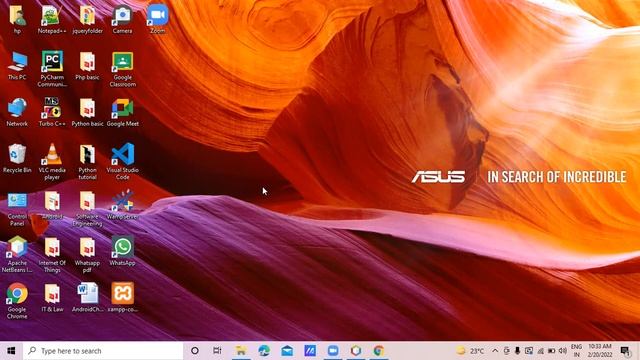Launch the Wampserver shortcut

click(122, 205)
